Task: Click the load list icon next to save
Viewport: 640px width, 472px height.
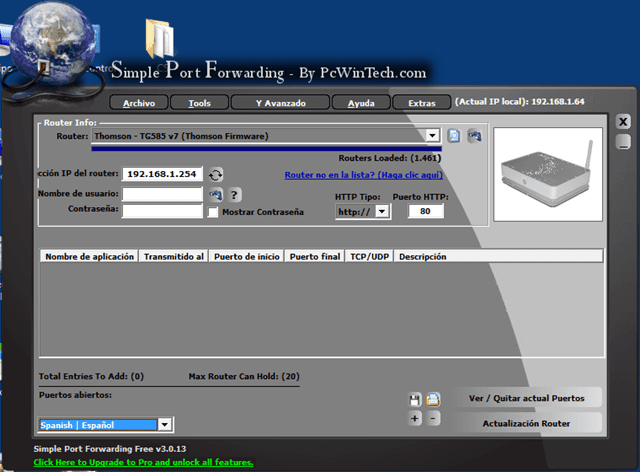Action: coord(433,399)
